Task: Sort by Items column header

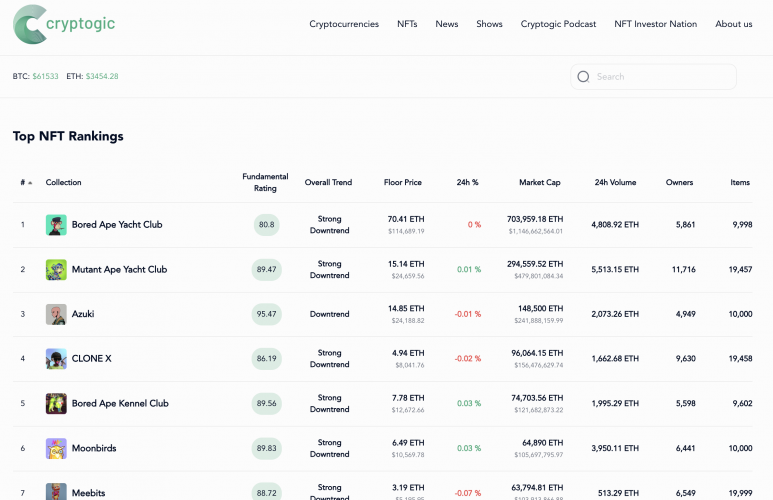Action: tap(740, 182)
